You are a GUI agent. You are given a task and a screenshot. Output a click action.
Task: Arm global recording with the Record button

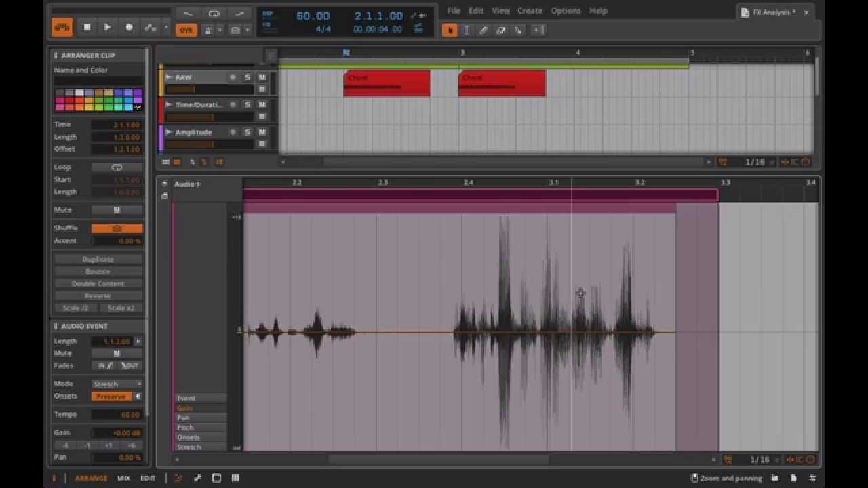pos(129,27)
